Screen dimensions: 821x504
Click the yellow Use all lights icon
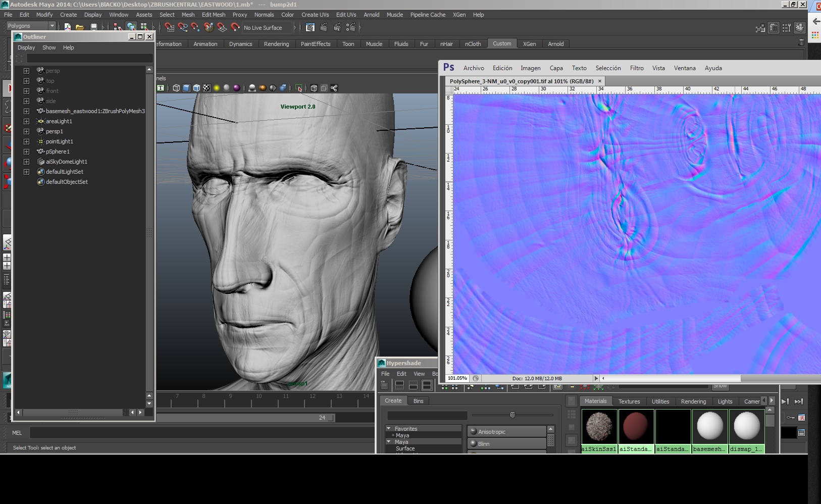pyautogui.click(x=217, y=88)
